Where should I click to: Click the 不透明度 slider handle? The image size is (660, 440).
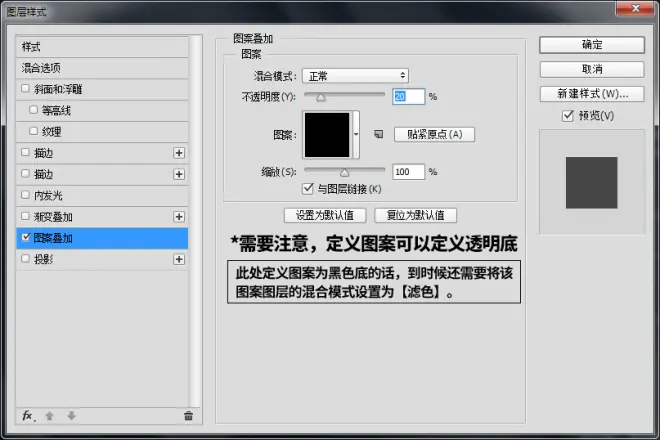[x=321, y=98]
